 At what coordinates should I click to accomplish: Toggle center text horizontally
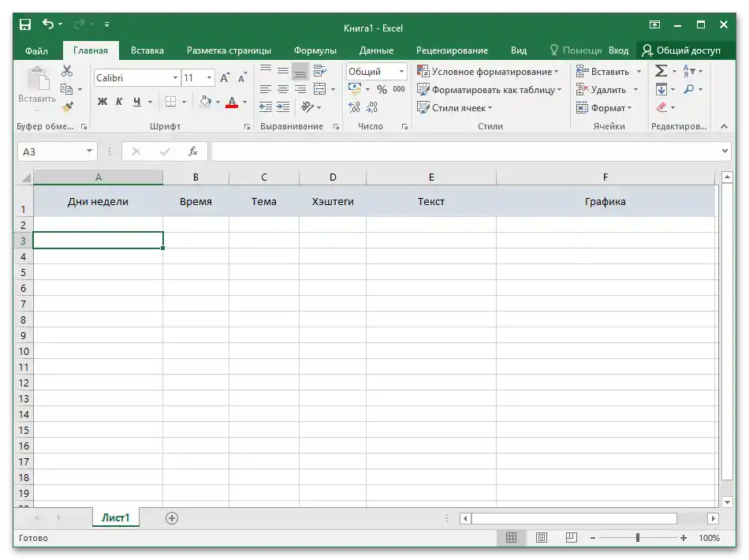pos(283,89)
